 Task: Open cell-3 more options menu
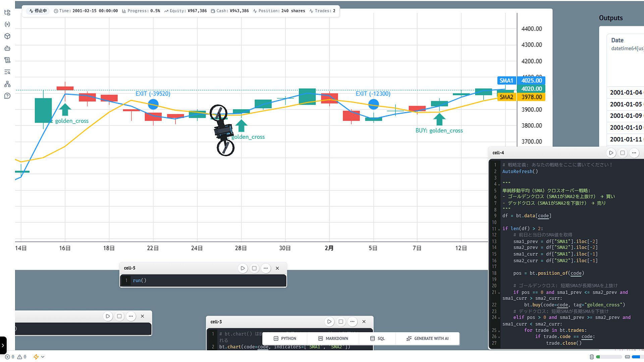352,322
